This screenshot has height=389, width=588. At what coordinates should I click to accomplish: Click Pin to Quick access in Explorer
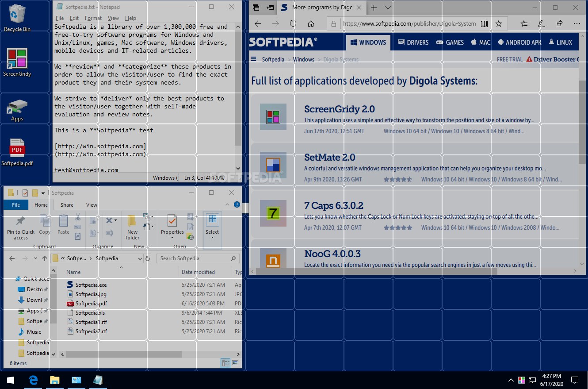point(21,228)
